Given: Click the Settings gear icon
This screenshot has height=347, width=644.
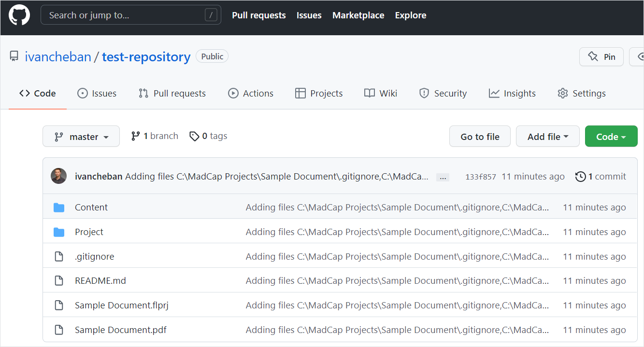Looking at the screenshot, I should point(563,93).
